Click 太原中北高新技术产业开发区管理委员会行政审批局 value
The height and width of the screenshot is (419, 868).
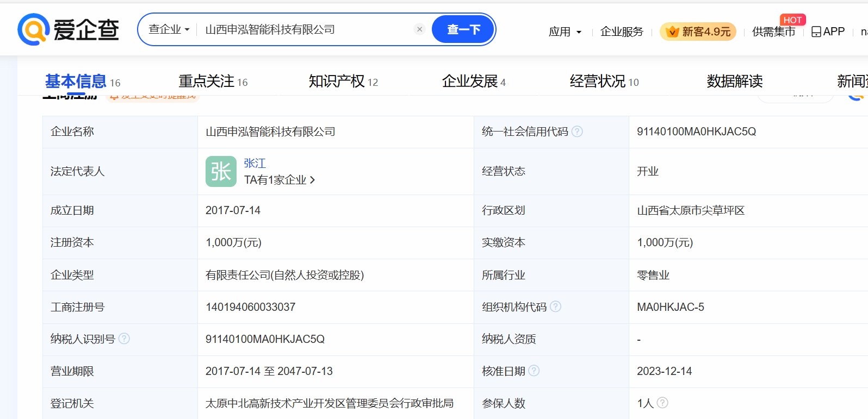(x=329, y=403)
